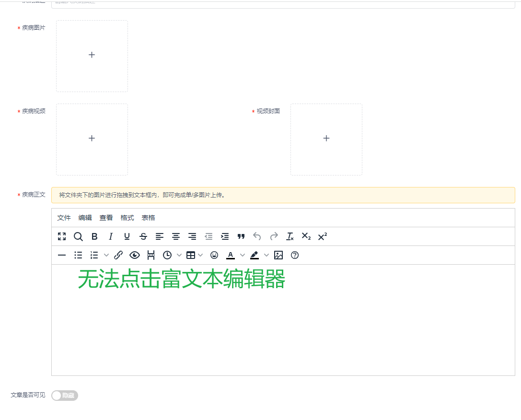The height and width of the screenshot is (420, 521).
Task: Open the table insert dropdown arrow
Action: (x=200, y=255)
